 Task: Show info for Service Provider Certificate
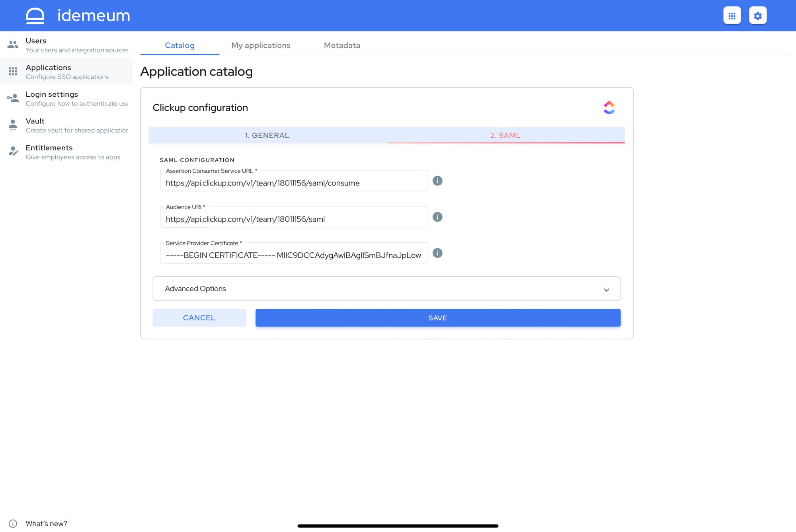click(x=437, y=253)
